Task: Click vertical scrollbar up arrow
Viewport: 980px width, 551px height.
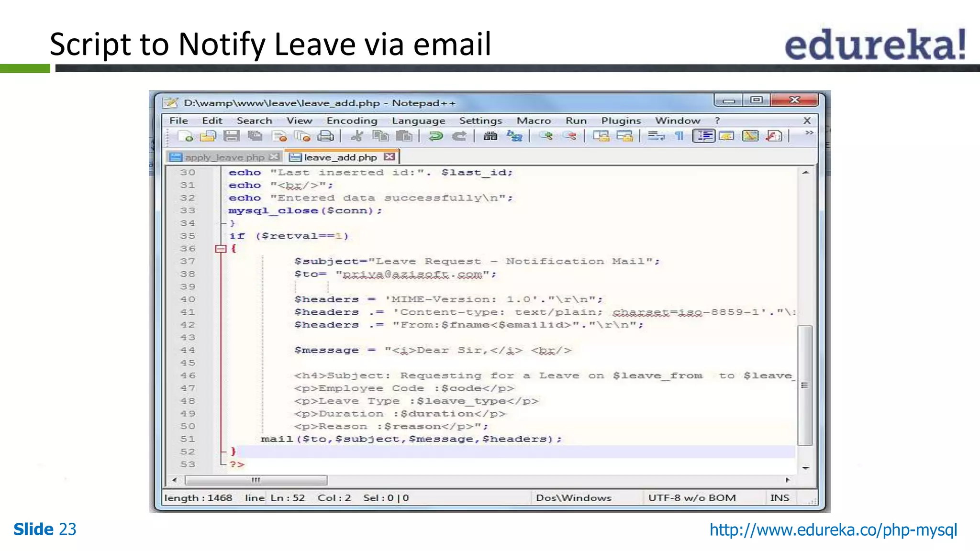Action: pos(806,173)
